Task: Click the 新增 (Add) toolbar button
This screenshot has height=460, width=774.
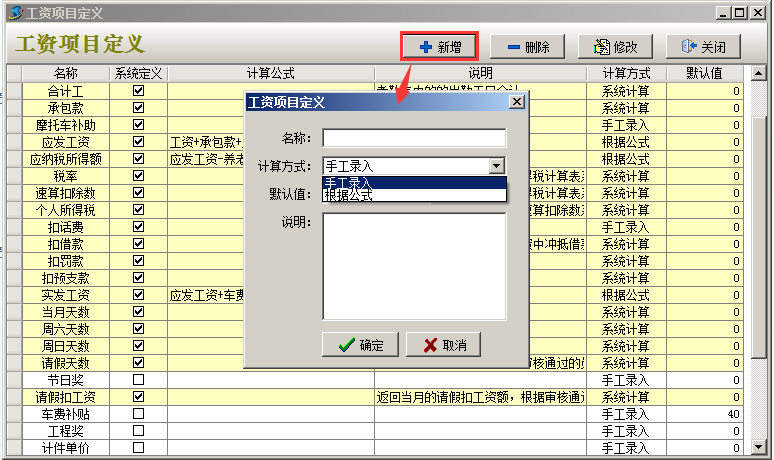Action: 439,46
